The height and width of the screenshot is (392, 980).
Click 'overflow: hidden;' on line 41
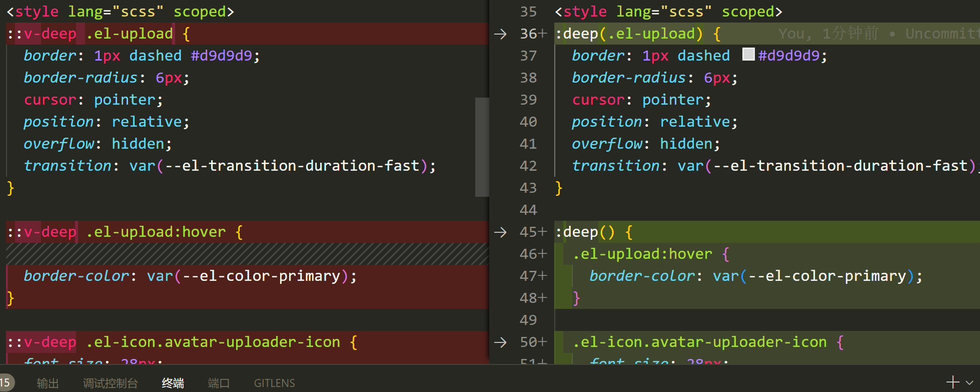646,144
